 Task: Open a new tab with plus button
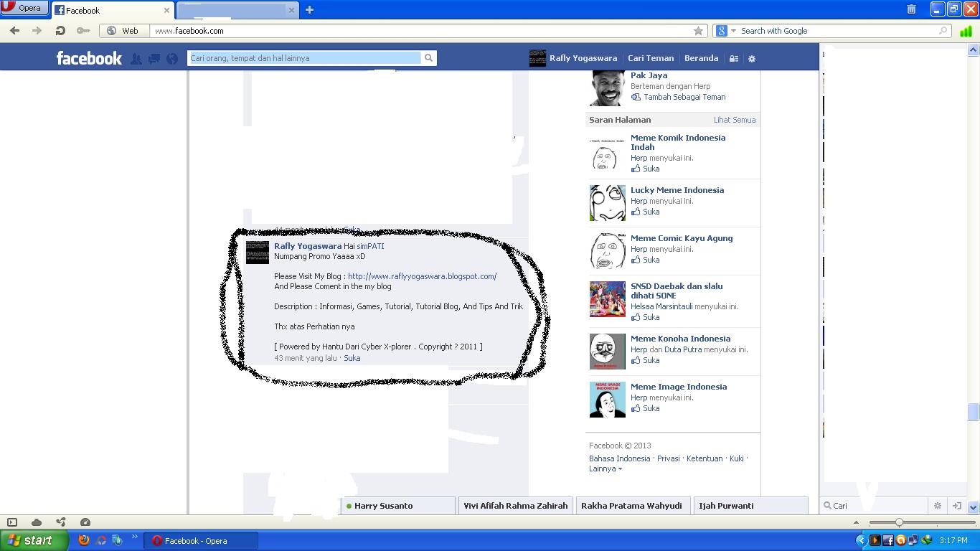(x=309, y=9)
